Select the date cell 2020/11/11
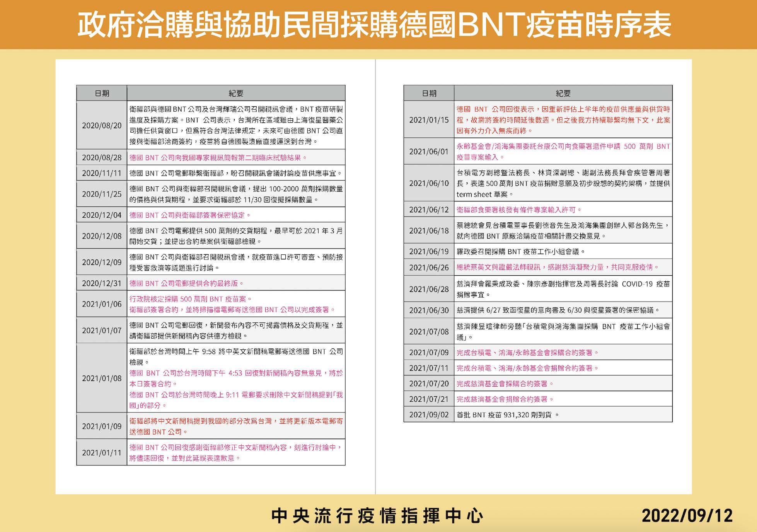This screenshot has width=757, height=532. 102,173
